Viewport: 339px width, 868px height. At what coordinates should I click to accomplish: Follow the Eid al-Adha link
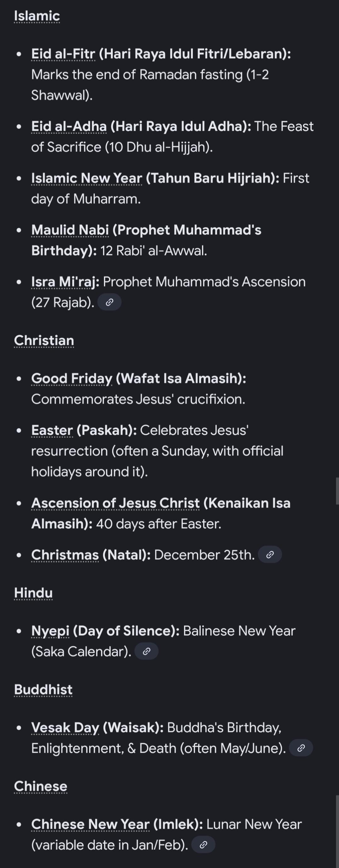tap(69, 126)
